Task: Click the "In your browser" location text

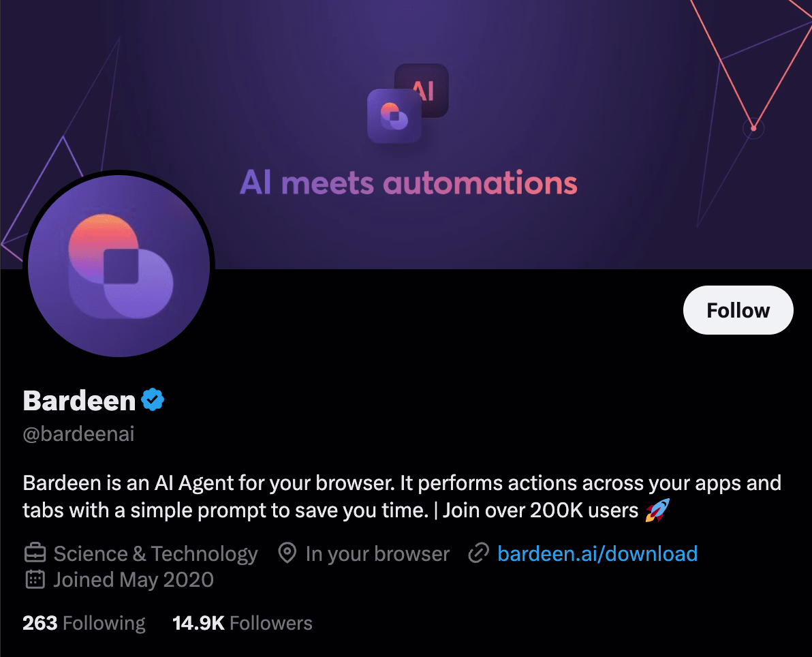Action: click(377, 553)
